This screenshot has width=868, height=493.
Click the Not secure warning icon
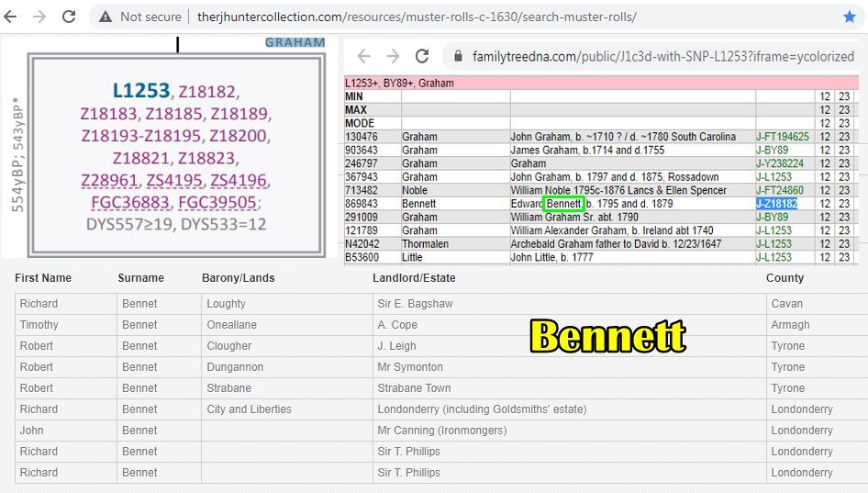106,17
